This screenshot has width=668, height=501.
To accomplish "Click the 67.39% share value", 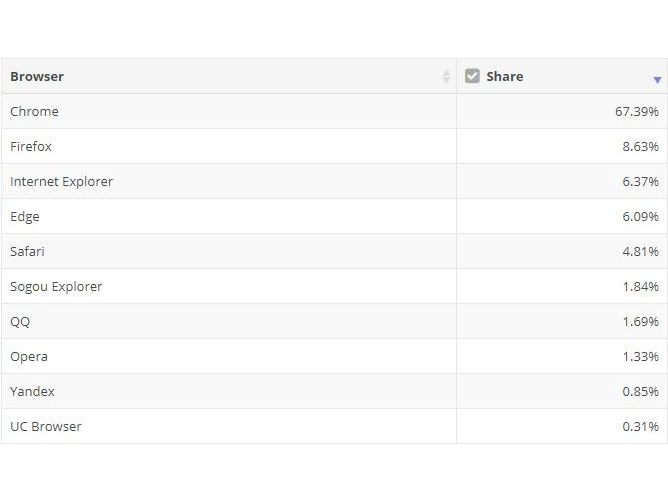I will (x=636, y=112).
